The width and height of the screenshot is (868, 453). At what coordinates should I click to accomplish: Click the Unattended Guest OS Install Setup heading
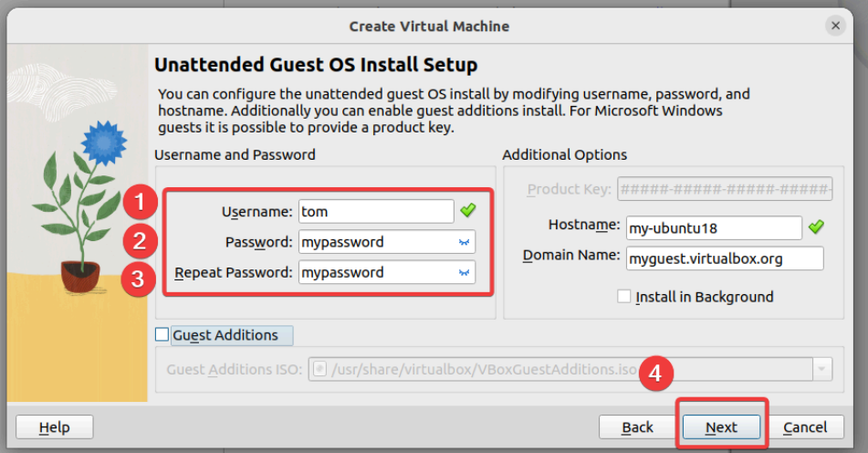(316, 65)
